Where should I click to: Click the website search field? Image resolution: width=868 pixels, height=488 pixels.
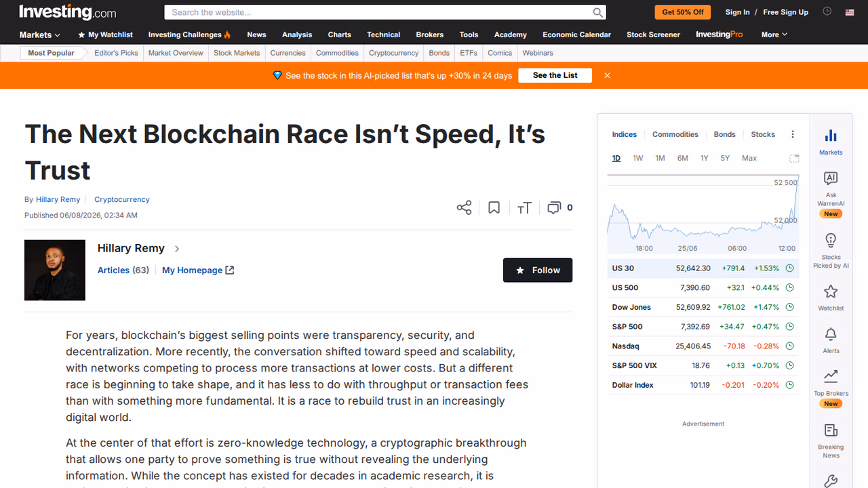[380, 12]
